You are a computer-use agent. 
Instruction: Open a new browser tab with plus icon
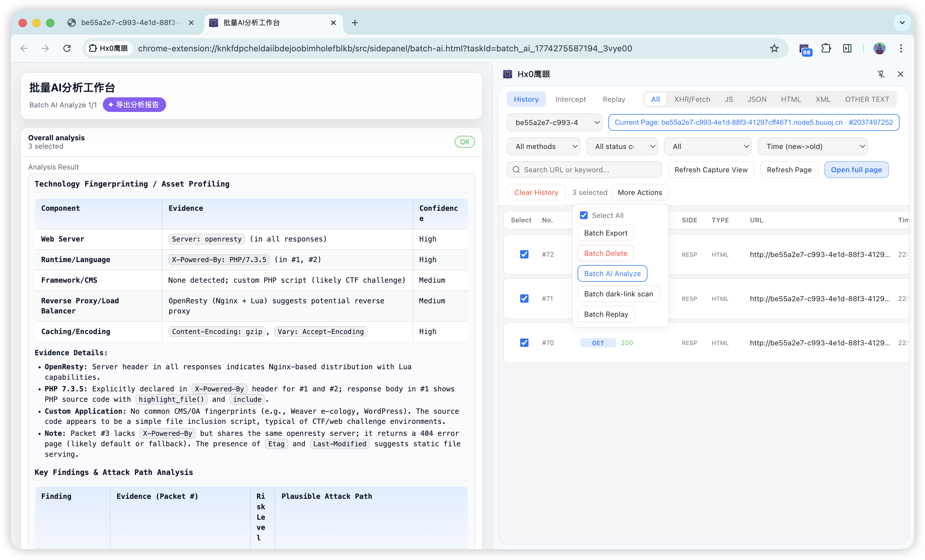(x=355, y=23)
